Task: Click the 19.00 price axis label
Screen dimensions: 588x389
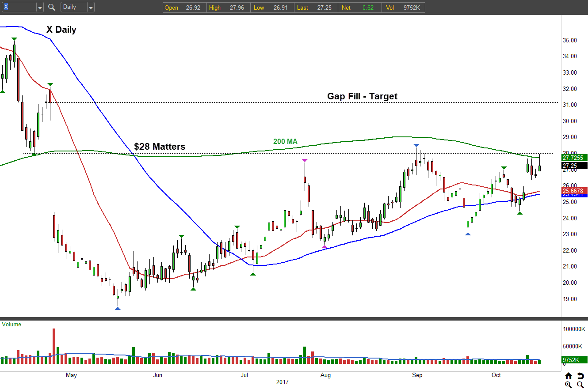Action: click(x=569, y=299)
